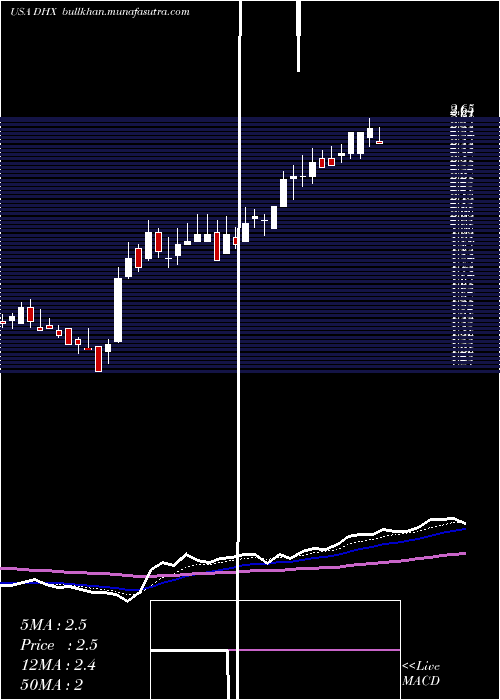Click the bullkhan.munafasutra.com watermark text
500x700 pixels.
click(127, 12)
